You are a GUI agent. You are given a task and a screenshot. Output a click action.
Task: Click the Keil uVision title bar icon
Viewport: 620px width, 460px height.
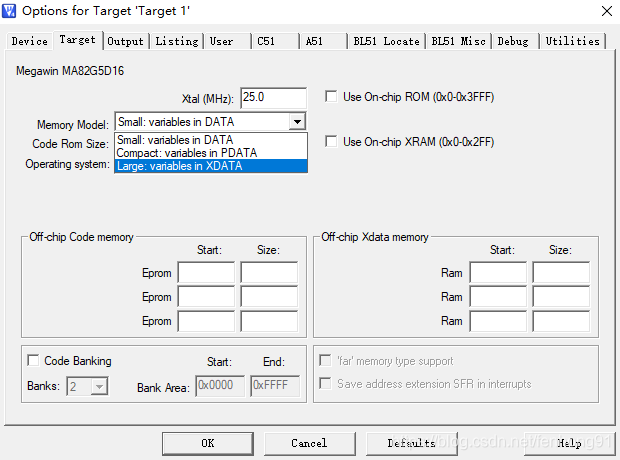[9, 11]
